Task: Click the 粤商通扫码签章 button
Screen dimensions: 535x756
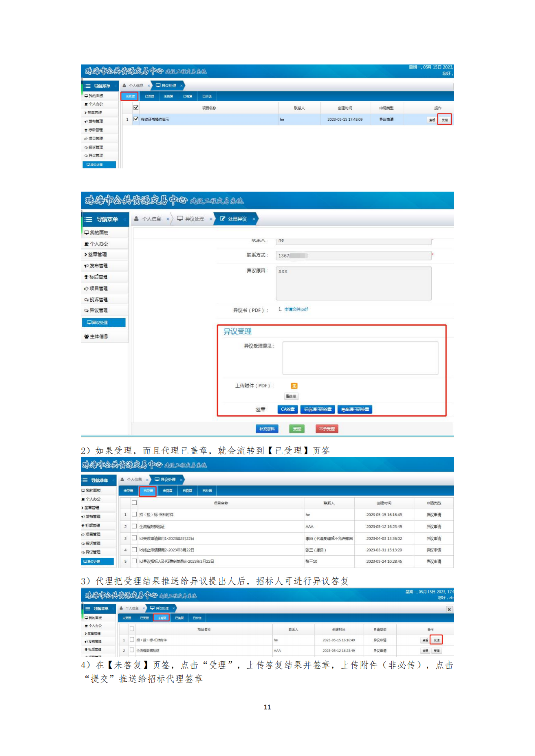Action: pyautogui.click(x=355, y=409)
